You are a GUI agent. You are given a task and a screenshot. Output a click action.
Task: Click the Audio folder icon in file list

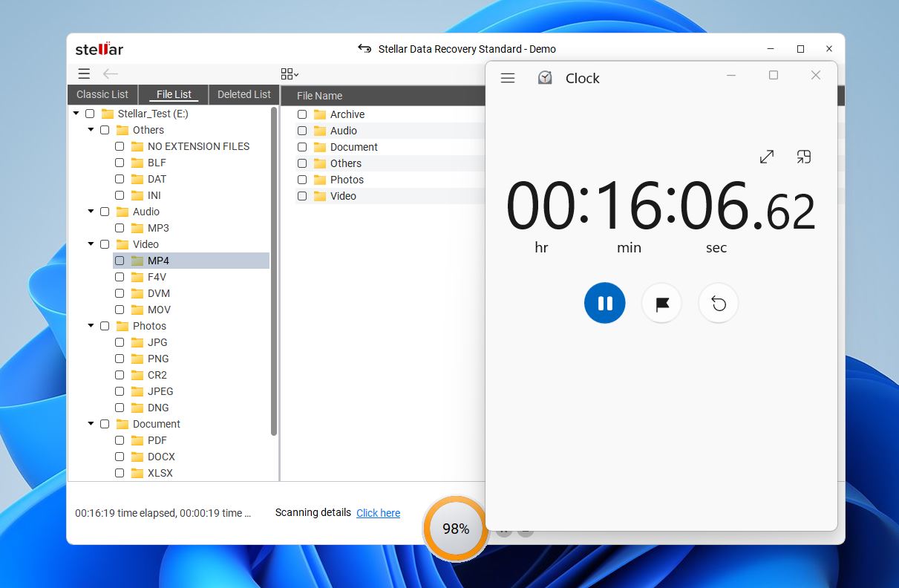click(x=320, y=131)
